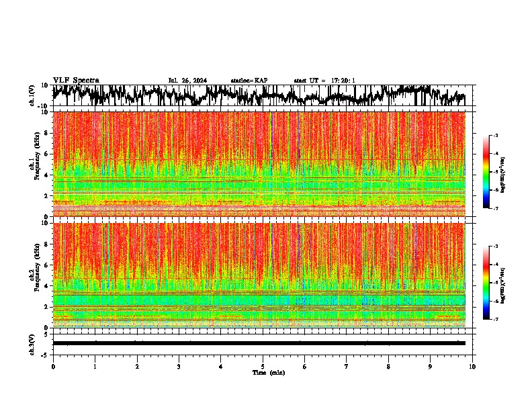Click the "start UT = 17:20: 1" label
This screenshot has height=411, width=532.
pyautogui.click(x=324, y=81)
